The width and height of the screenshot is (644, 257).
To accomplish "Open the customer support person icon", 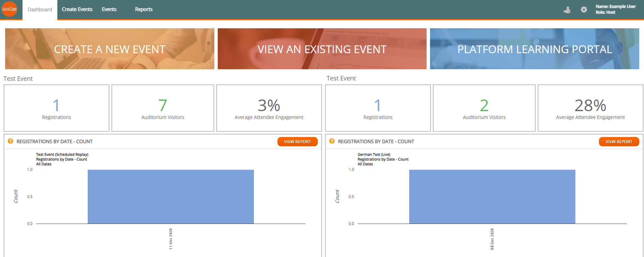I will pos(567,10).
